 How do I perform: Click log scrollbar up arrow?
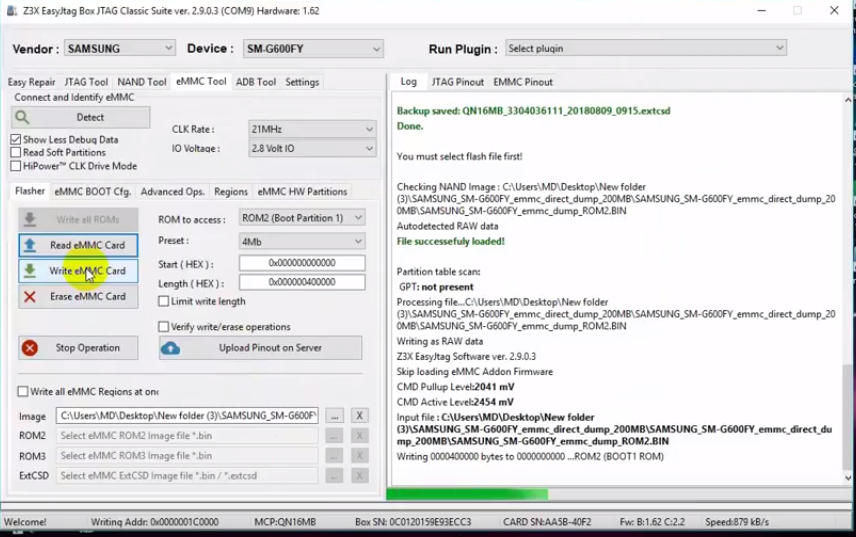848,100
